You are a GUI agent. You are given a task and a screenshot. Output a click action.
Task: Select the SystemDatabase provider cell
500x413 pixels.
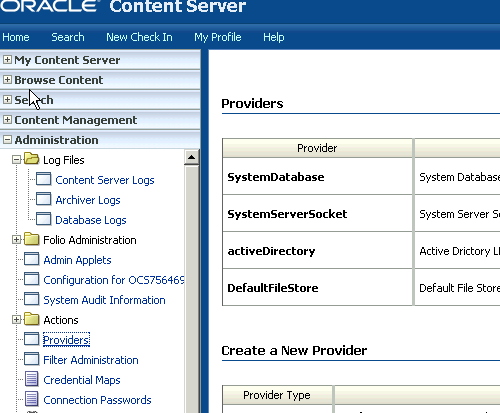coord(317,177)
